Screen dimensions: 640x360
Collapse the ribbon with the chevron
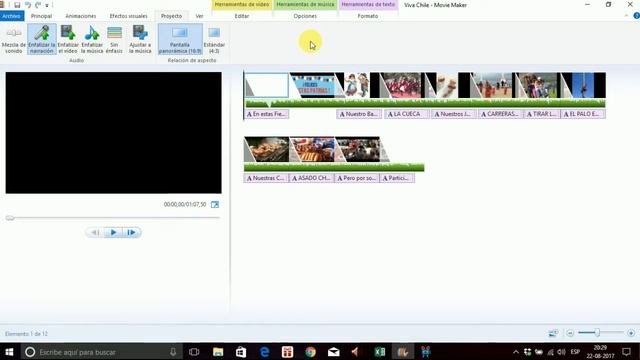tap(626, 16)
